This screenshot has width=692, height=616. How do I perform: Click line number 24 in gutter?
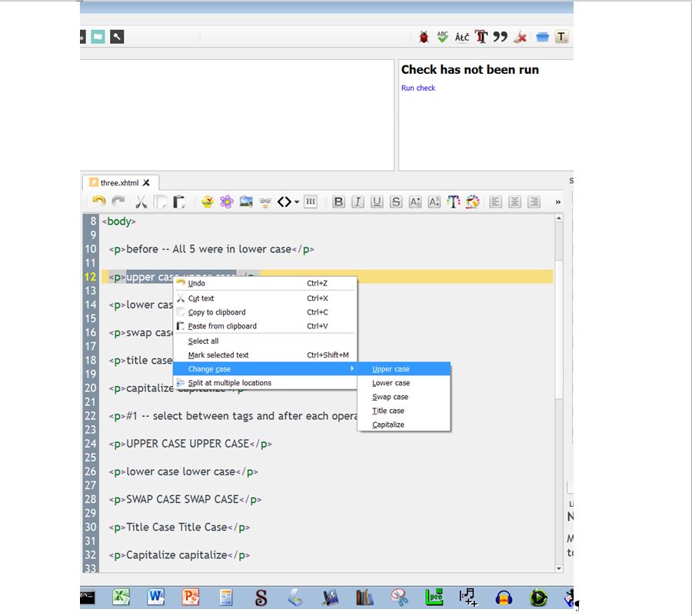pyautogui.click(x=91, y=444)
